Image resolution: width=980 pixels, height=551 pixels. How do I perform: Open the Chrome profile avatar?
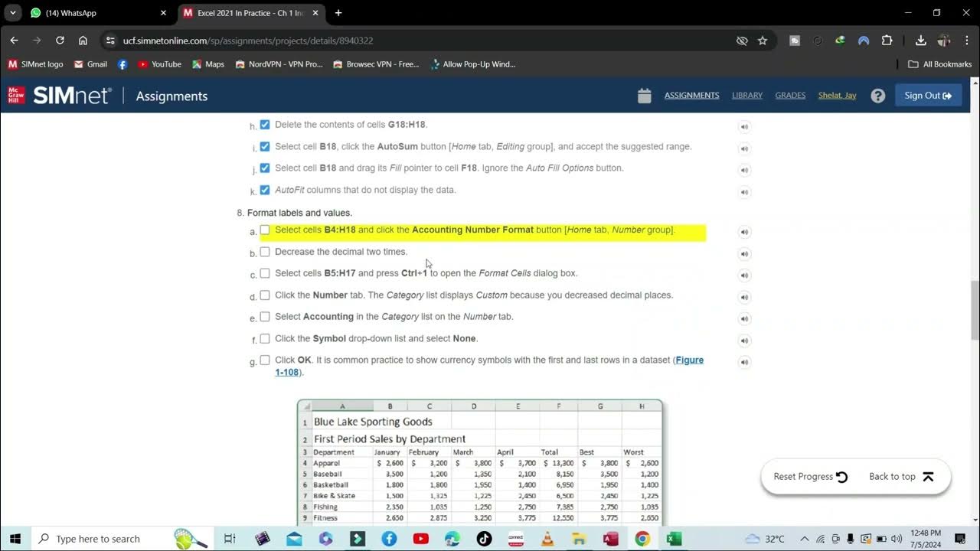944,41
